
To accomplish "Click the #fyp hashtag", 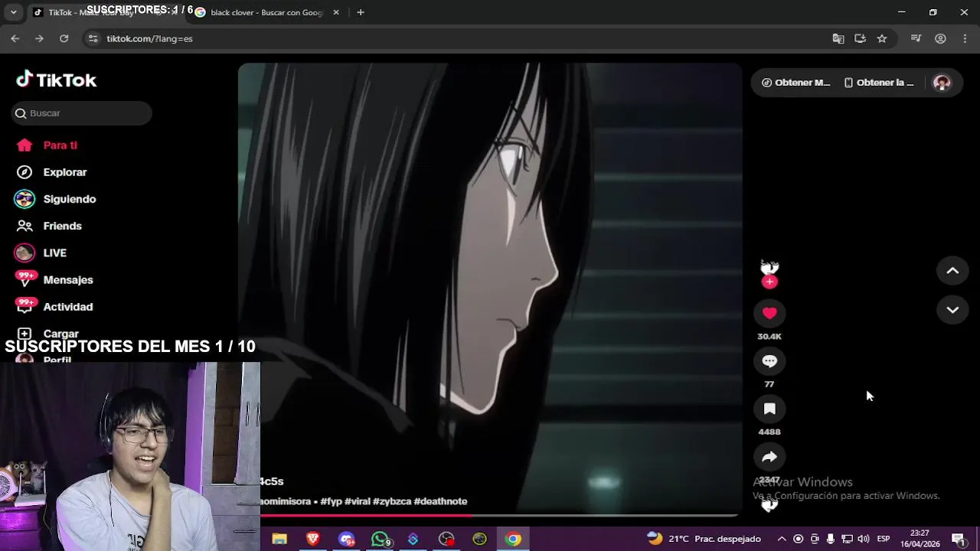I will tap(331, 501).
